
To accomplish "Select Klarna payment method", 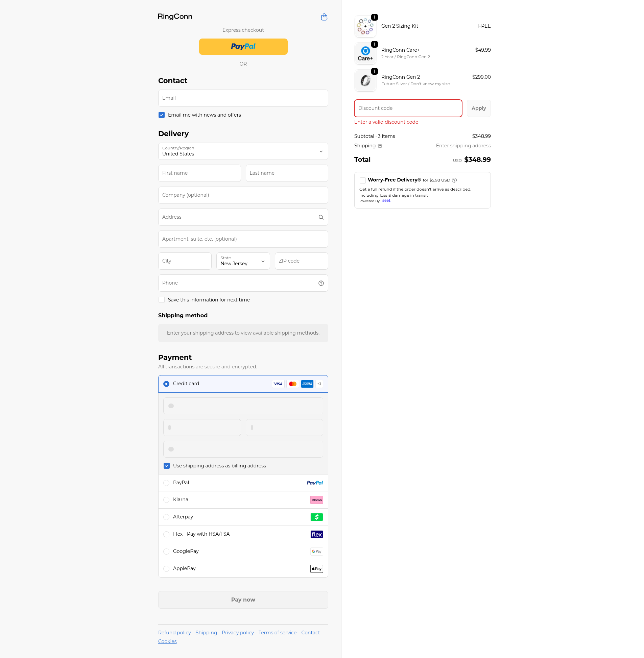I will point(166,500).
